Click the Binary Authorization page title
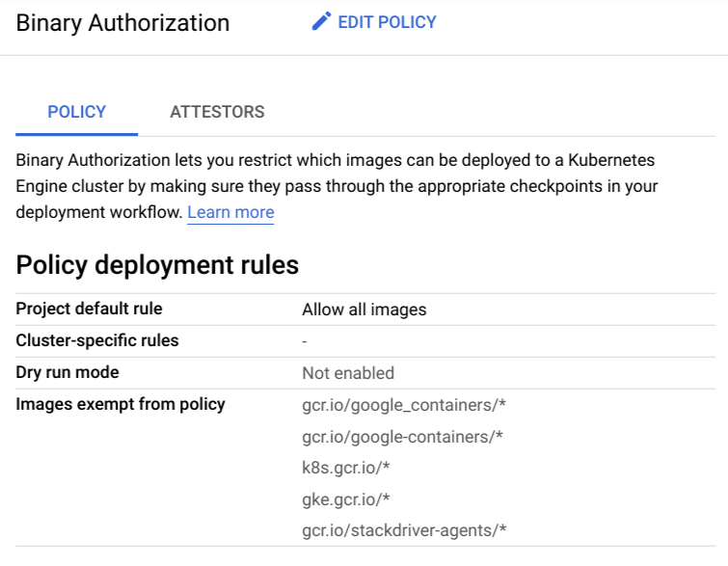Image resolution: width=728 pixels, height=566 pixels. click(123, 23)
